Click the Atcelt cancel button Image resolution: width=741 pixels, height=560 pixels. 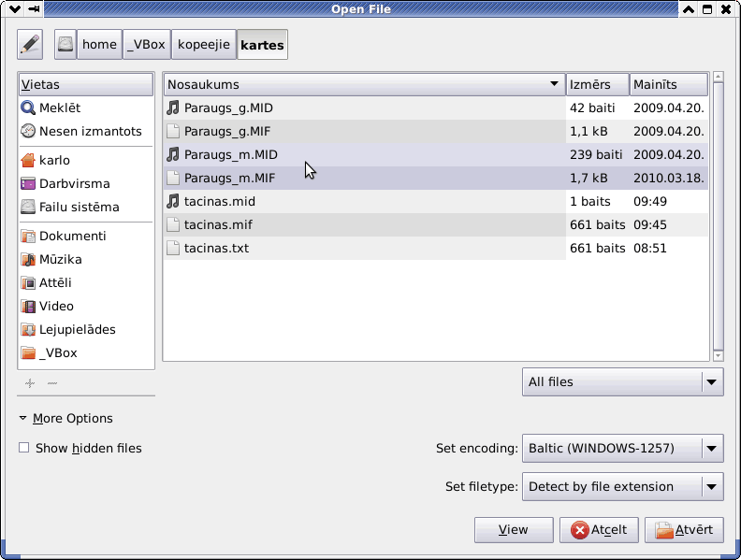click(x=599, y=530)
